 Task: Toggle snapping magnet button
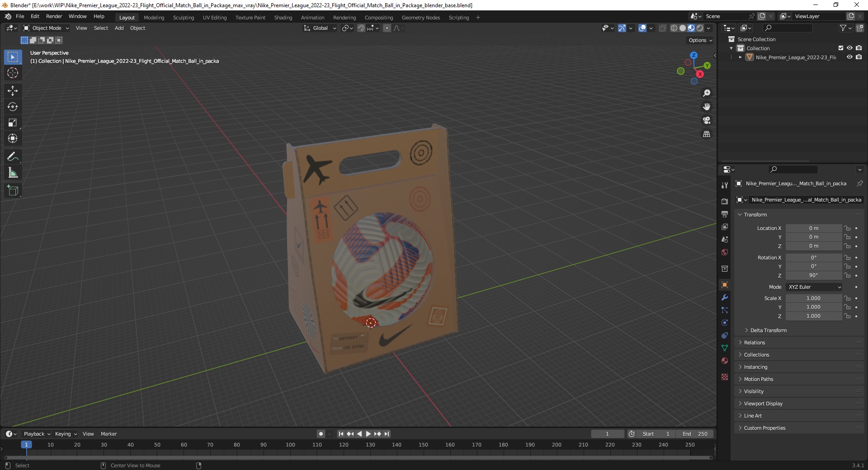tap(361, 28)
